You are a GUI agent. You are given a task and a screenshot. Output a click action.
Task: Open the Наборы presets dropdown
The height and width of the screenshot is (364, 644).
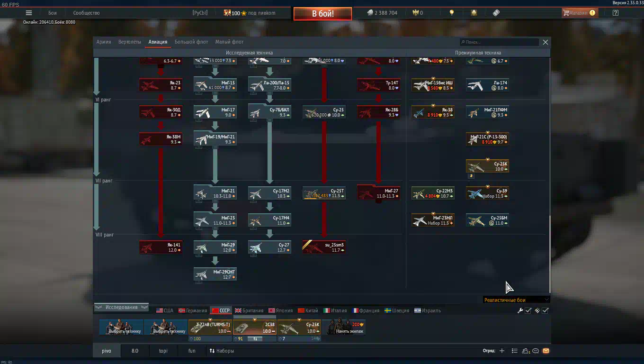[x=222, y=351]
